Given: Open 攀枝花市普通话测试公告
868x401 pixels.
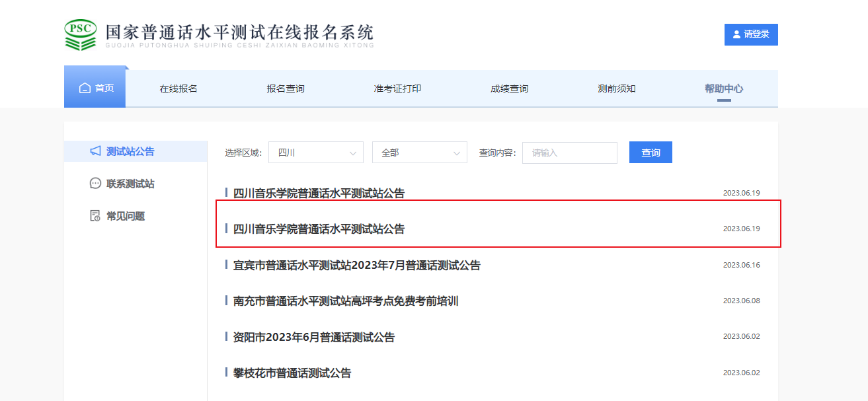Looking at the screenshot, I should click(x=292, y=373).
